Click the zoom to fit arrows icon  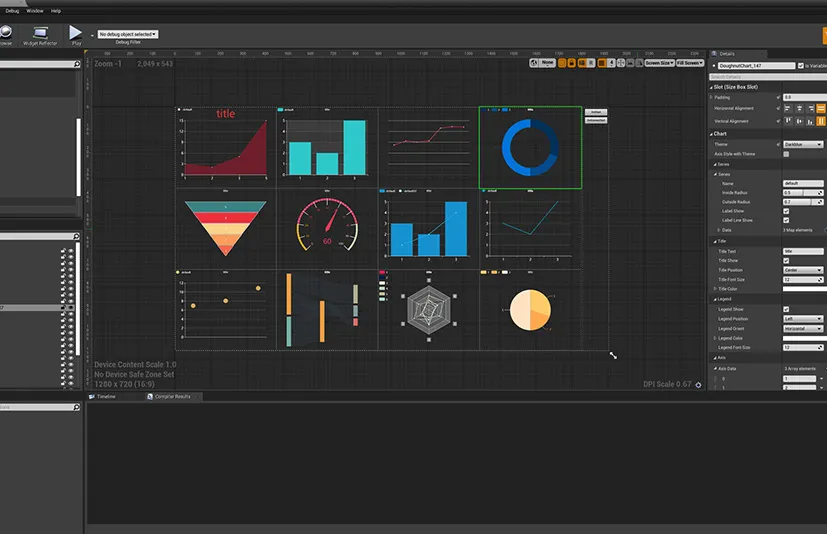(x=621, y=63)
